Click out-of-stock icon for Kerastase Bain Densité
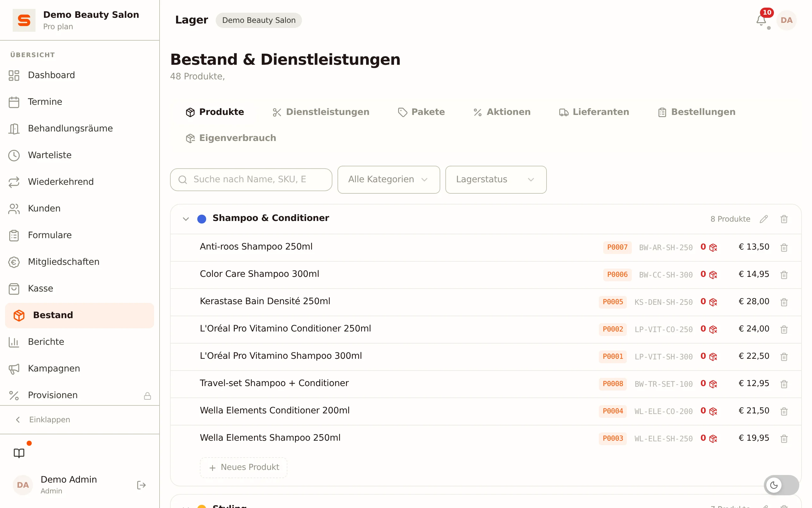The image size is (812, 508). click(713, 302)
